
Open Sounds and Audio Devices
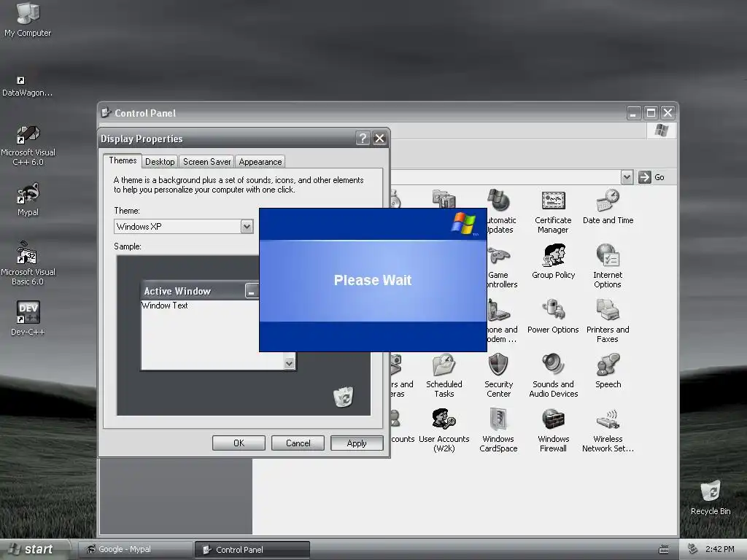pyautogui.click(x=553, y=376)
